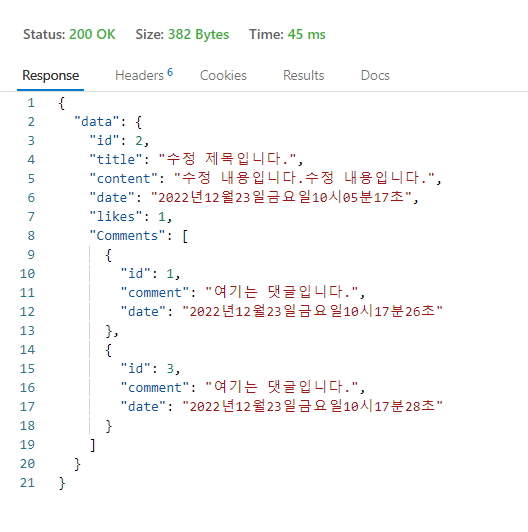Click the Headers count badge 6
The height and width of the screenshot is (532, 528).
(x=170, y=72)
